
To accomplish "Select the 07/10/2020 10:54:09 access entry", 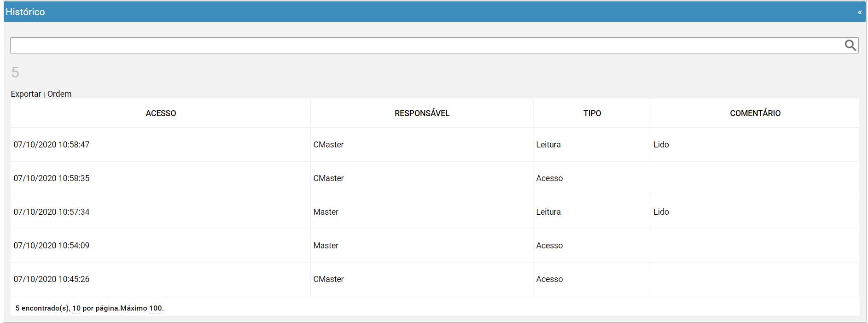I will [52, 246].
